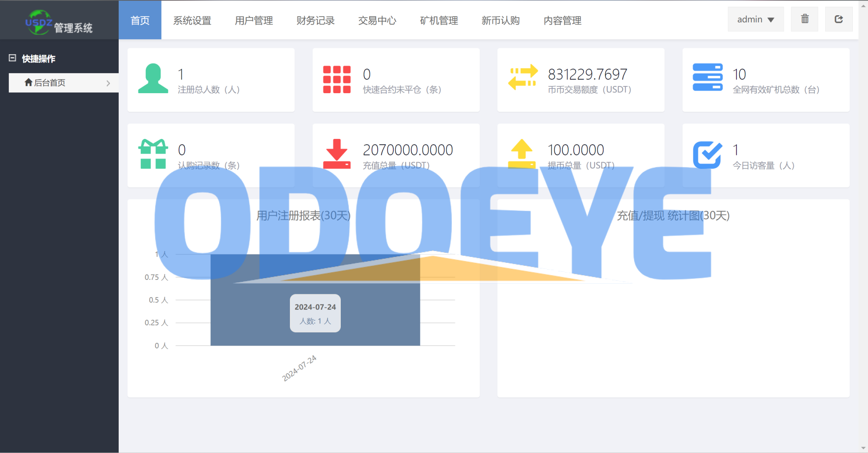The image size is (868, 453).
Task: Click the red grid icon for 快速合约未平仓
Action: pos(337,79)
